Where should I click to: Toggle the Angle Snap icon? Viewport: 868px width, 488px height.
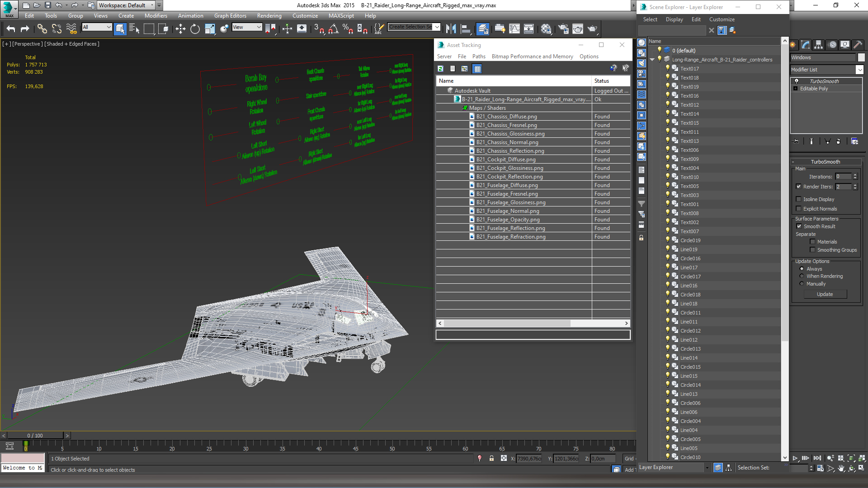pos(333,29)
